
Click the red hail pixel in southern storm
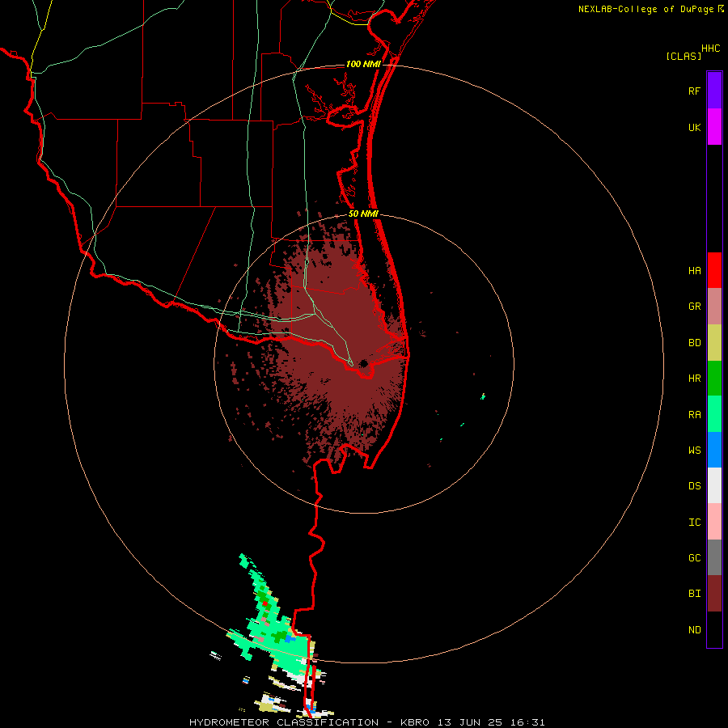265,603
